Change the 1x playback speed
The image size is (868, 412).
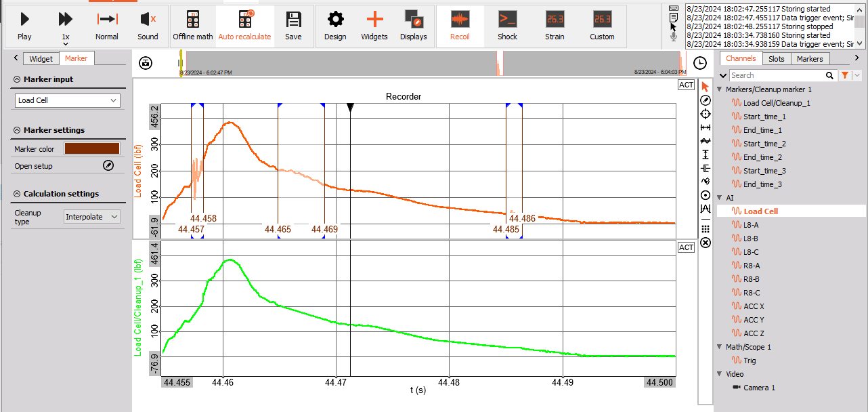[x=65, y=26]
